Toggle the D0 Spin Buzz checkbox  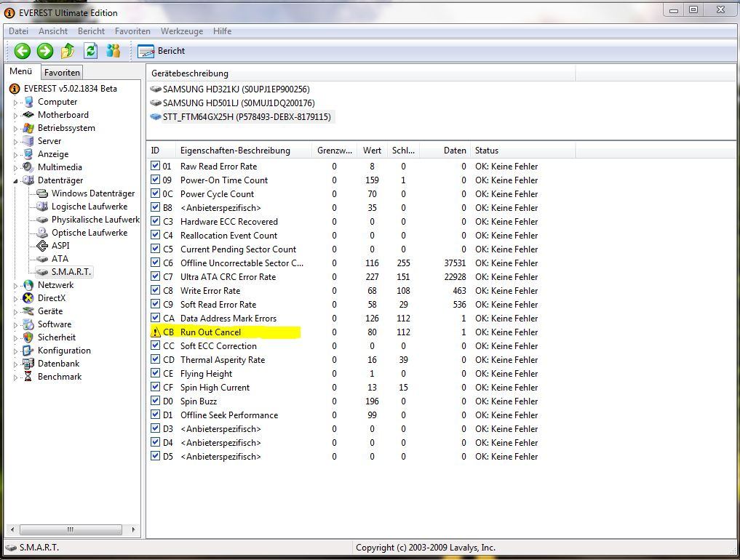[x=155, y=401]
